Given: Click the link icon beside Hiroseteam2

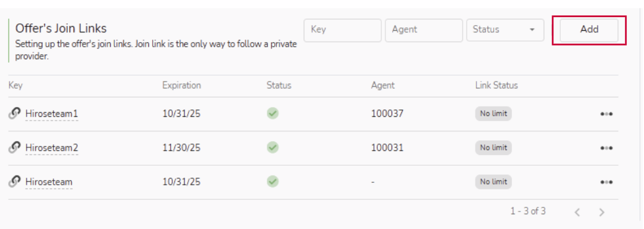Looking at the screenshot, I should tap(14, 148).
